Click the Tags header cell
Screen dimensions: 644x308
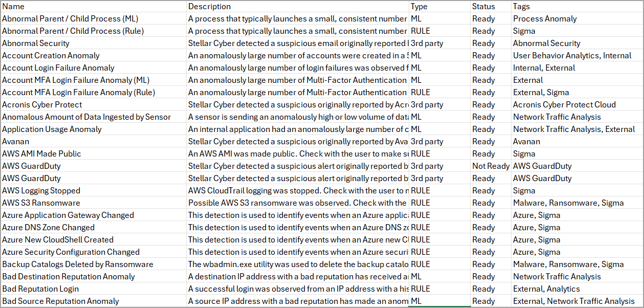tap(577, 7)
